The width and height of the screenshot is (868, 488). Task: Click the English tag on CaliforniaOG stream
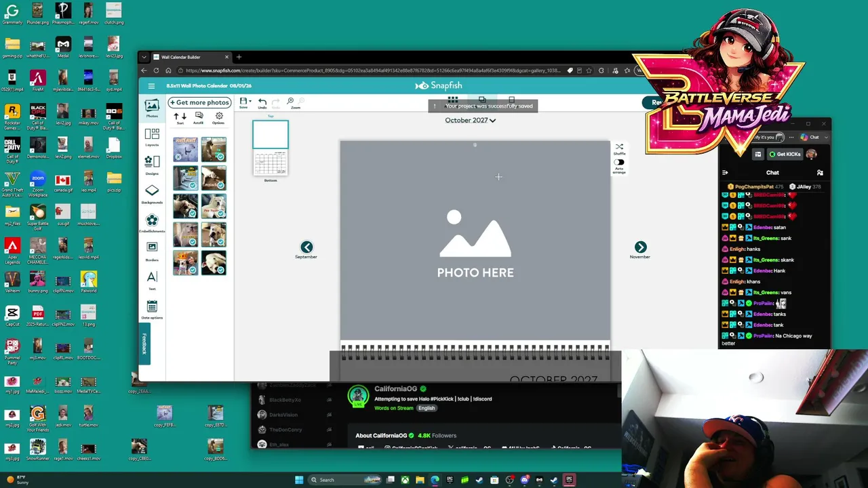point(427,408)
